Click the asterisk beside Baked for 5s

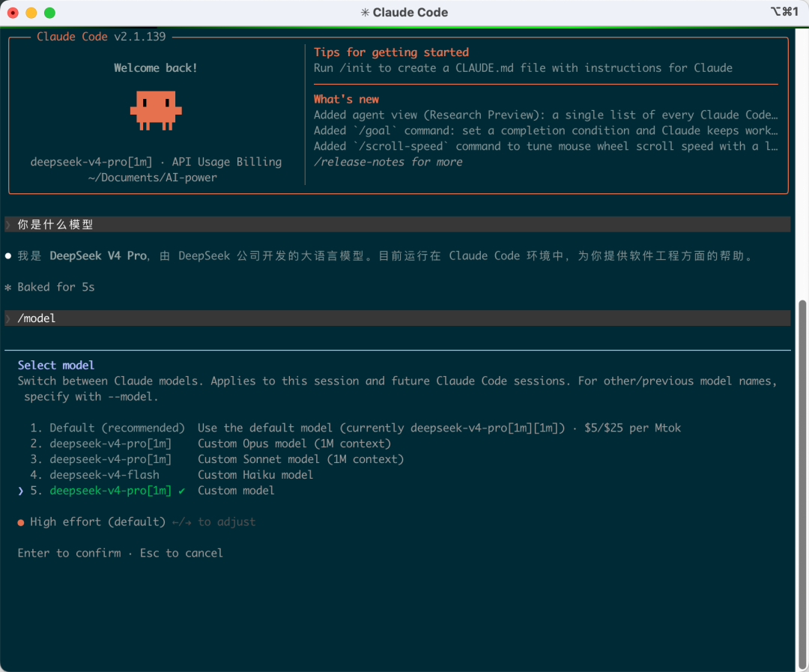click(x=7, y=288)
